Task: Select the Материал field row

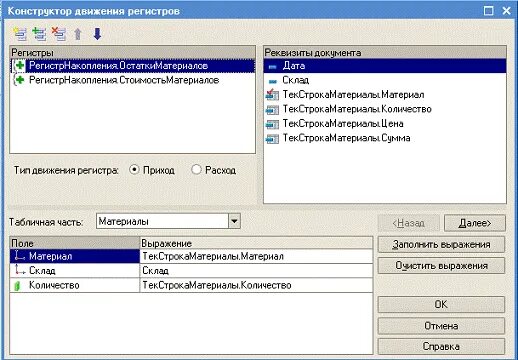Action: tap(75, 256)
